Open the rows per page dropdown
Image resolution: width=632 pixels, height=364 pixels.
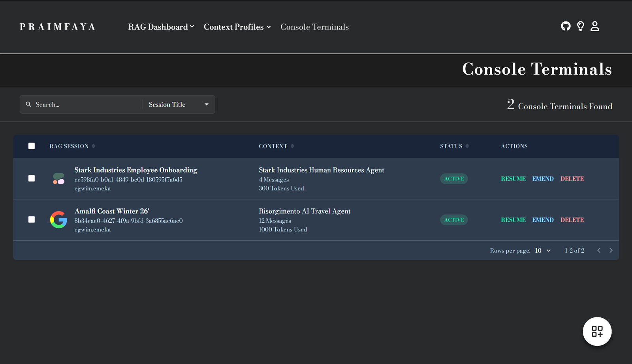point(543,251)
